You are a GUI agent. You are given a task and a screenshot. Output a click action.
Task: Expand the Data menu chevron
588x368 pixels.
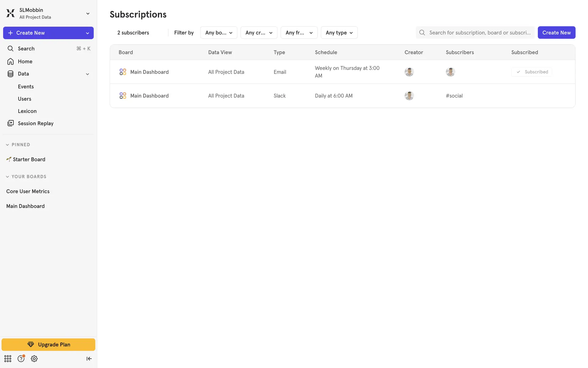tap(87, 74)
